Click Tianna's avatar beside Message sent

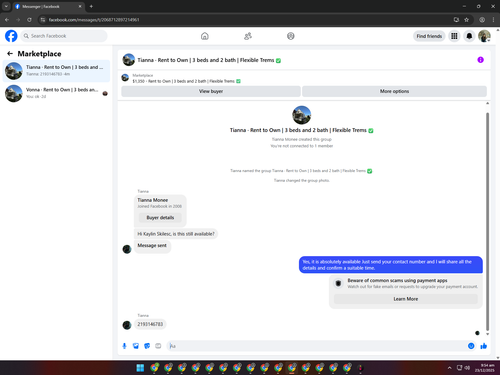127,249
